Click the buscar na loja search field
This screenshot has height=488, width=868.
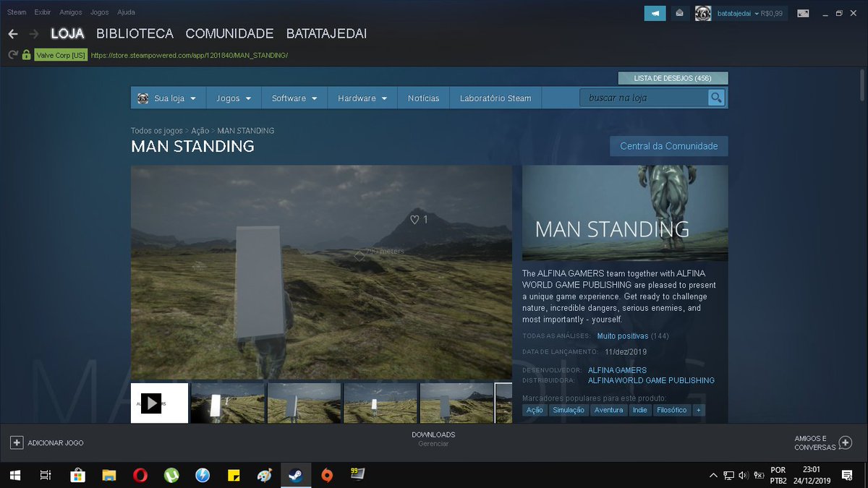[644, 98]
